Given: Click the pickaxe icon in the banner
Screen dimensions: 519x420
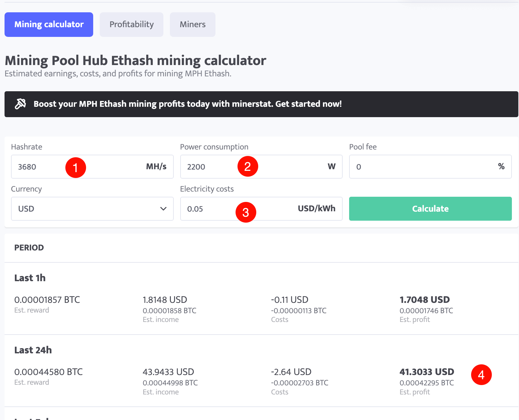Looking at the screenshot, I should click(x=20, y=104).
